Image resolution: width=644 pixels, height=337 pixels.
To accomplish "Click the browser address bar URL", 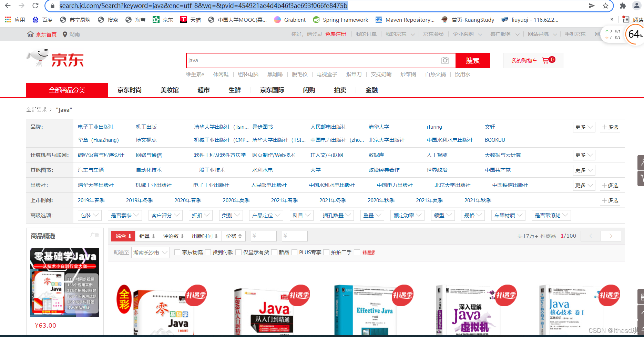I will (x=203, y=6).
